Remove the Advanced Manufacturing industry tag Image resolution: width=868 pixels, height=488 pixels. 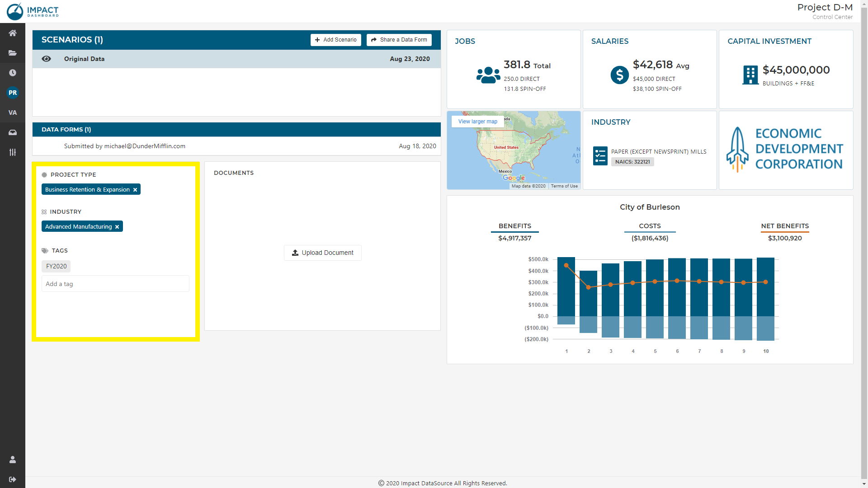(117, 227)
